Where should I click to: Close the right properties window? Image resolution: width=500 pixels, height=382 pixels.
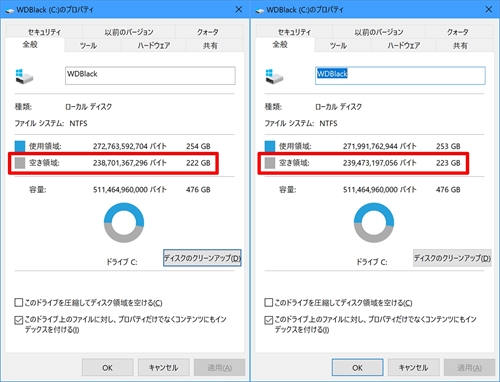489,10
